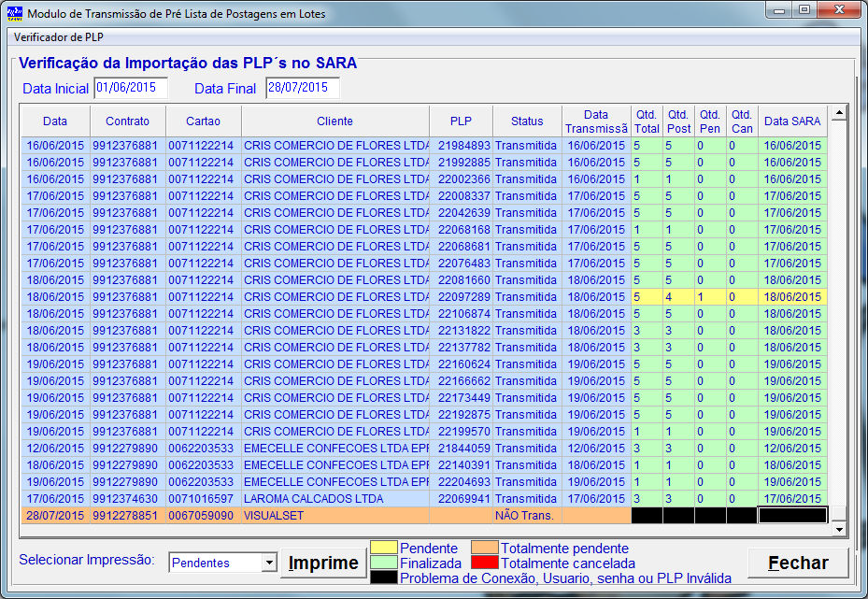This screenshot has width=868, height=599.
Task: Click the Status column header
Action: (x=527, y=121)
